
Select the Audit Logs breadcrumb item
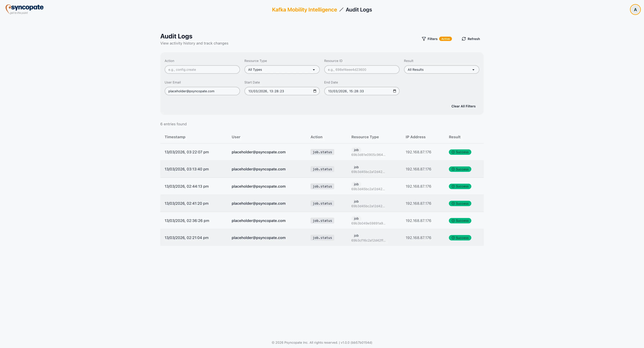coord(359,10)
